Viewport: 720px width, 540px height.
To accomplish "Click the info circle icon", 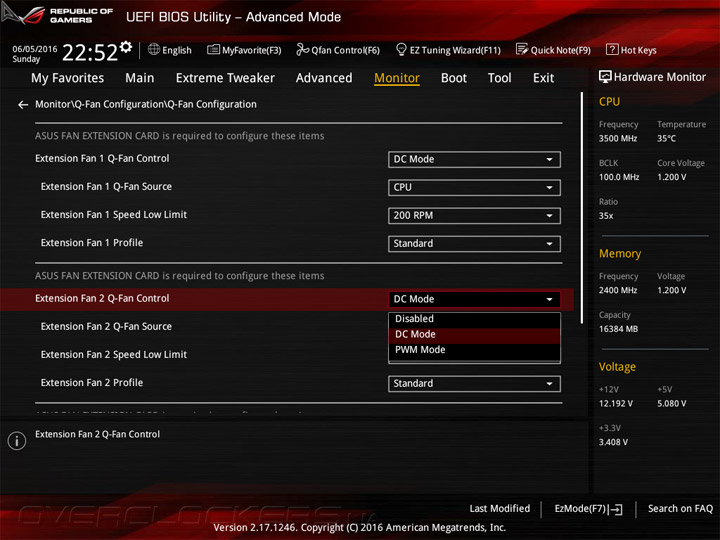I will (x=17, y=441).
